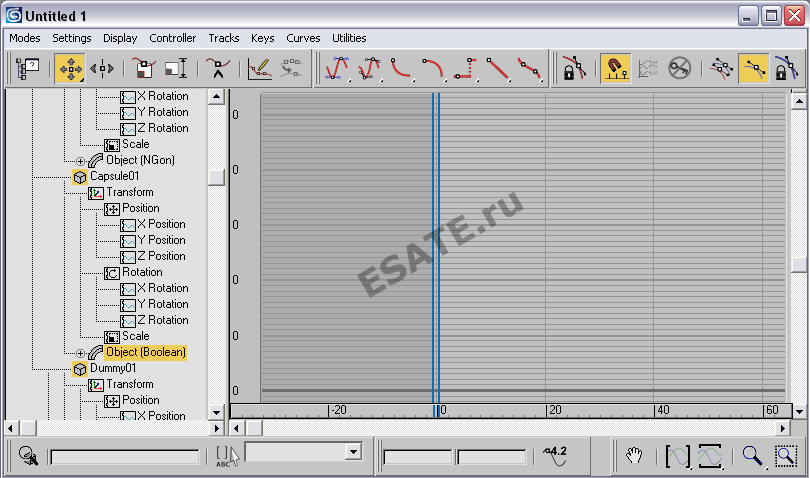The height and width of the screenshot is (478, 810).
Task: Select Capsule01's Rotation track
Action: click(x=142, y=272)
